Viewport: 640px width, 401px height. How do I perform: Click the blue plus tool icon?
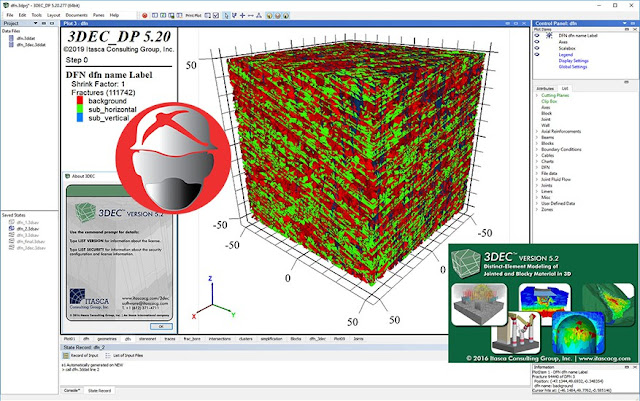click(242, 16)
